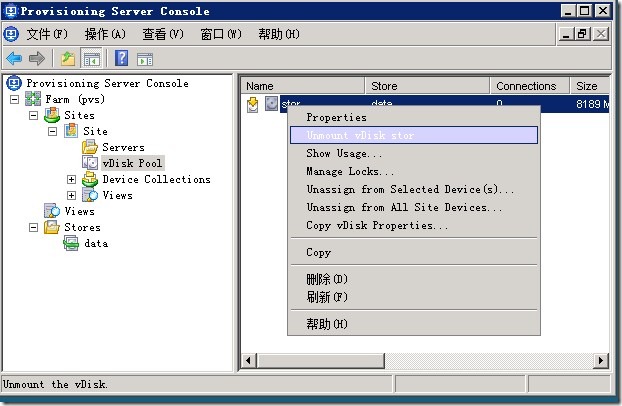The image size is (622, 406).
Task: Click the data store icon
Action: [x=71, y=243]
